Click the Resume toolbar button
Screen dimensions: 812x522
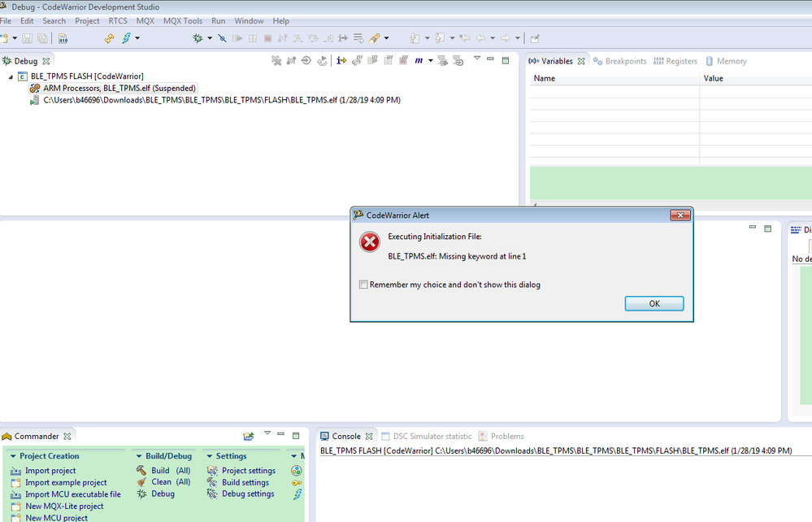(237, 38)
